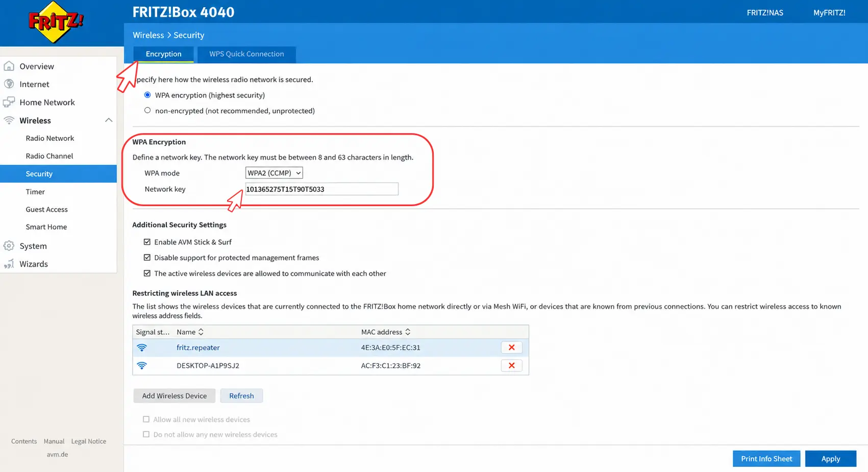Open System in the sidebar
868x472 pixels.
tap(33, 246)
